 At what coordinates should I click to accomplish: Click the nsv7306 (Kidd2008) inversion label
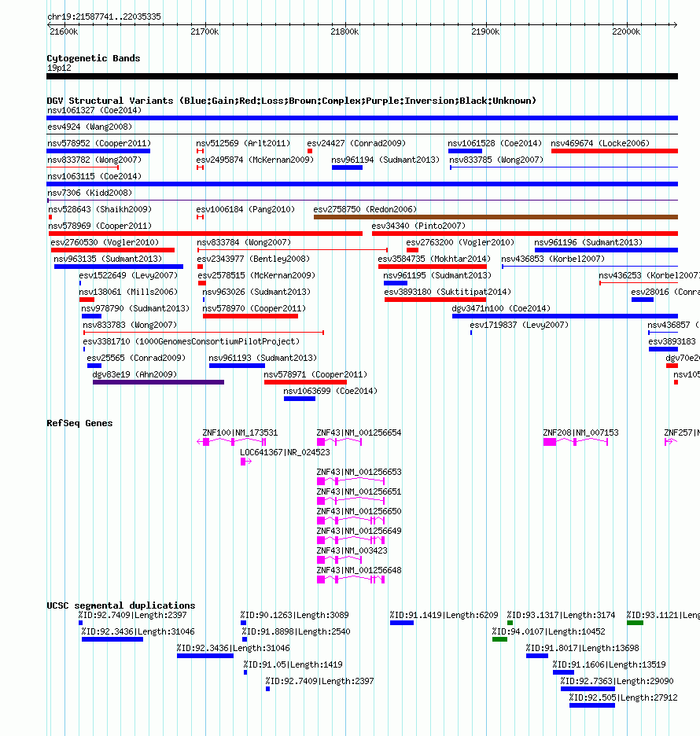[90, 193]
